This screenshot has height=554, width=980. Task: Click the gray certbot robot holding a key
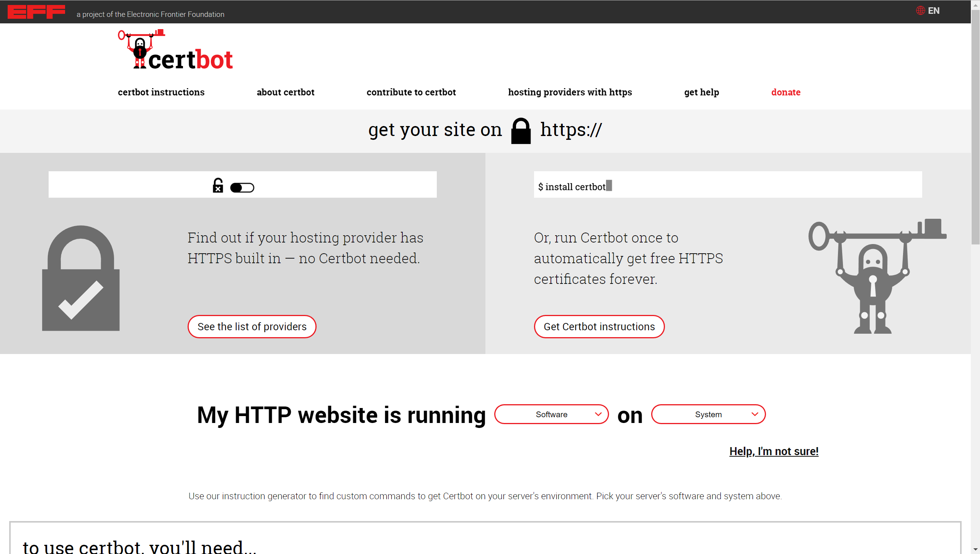point(877,276)
